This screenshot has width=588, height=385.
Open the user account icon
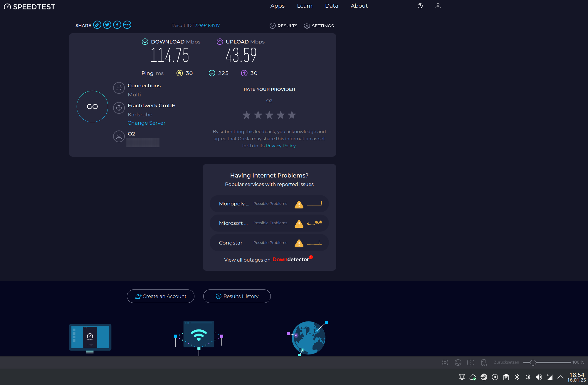pyautogui.click(x=438, y=6)
